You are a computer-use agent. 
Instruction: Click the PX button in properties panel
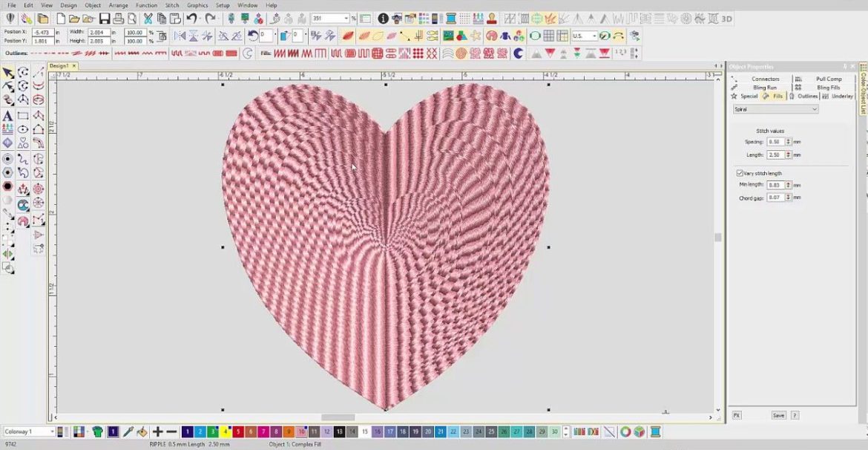[736, 415]
